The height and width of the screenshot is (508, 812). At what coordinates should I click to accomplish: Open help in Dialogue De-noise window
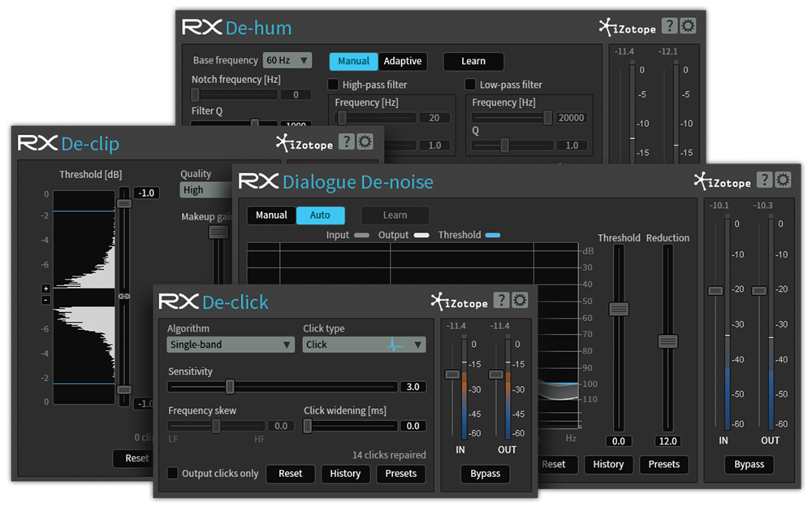point(764,180)
